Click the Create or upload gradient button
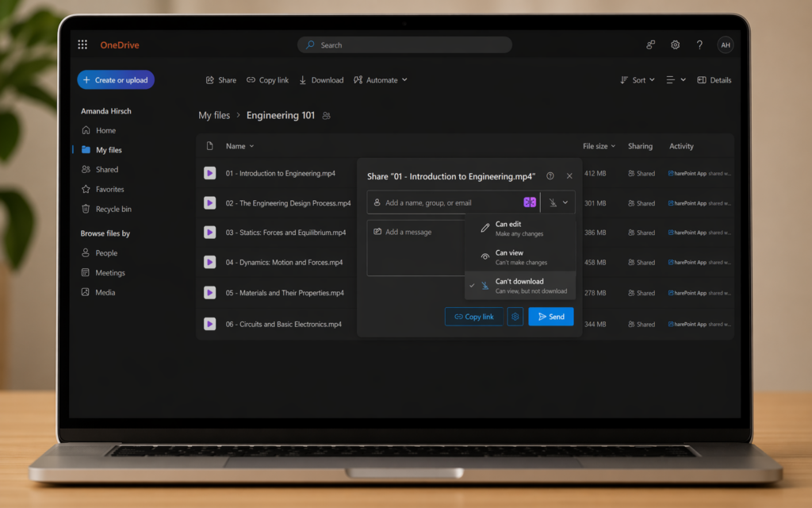This screenshot has height=508, width=812. click(115, 79)
